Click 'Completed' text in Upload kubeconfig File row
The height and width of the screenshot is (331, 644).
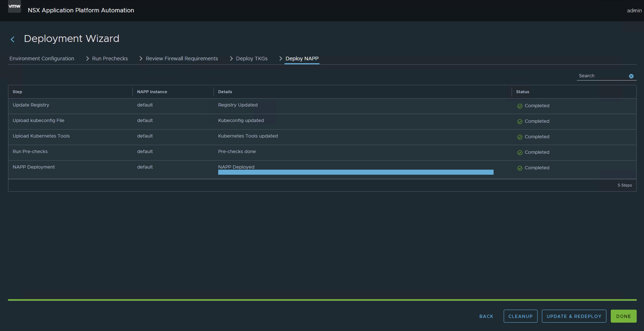pyautogui.click(x=537, y=121)
